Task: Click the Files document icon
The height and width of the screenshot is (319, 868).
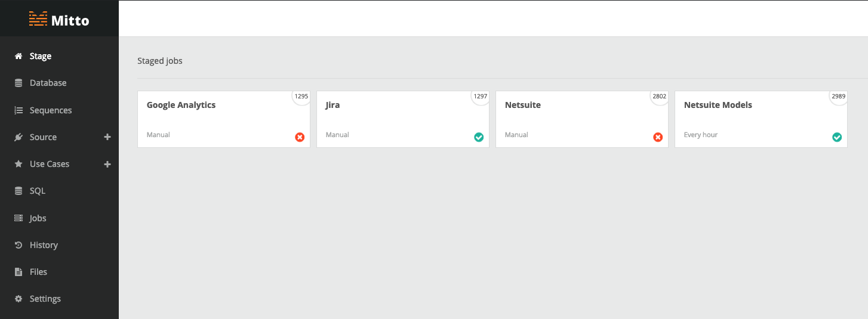Action: click(19, 272)
